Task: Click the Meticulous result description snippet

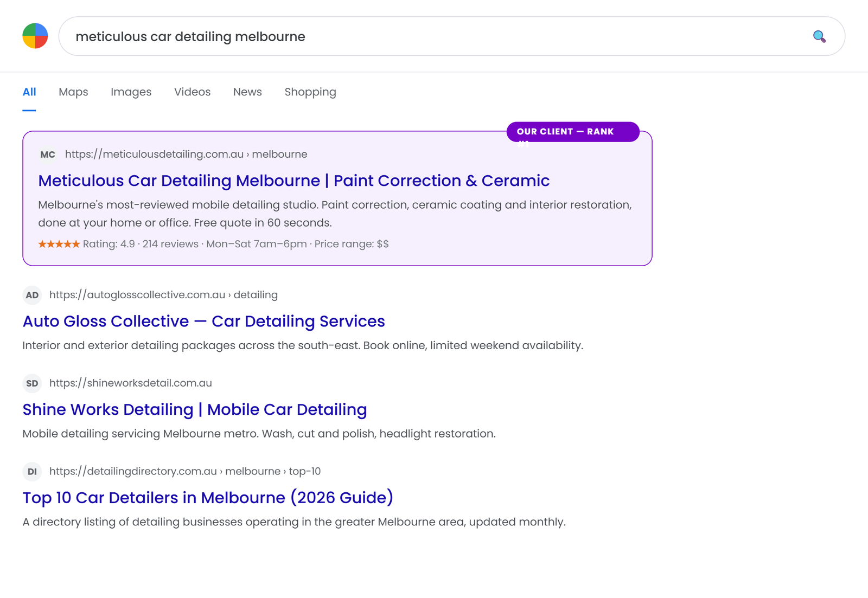Action: pos(335,214)
